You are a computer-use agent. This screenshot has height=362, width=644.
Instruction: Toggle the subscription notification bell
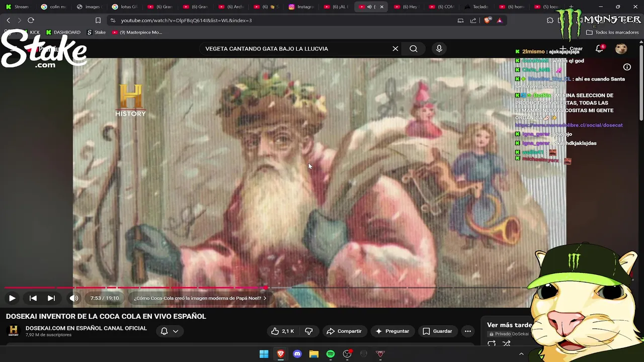coord(164,331)
